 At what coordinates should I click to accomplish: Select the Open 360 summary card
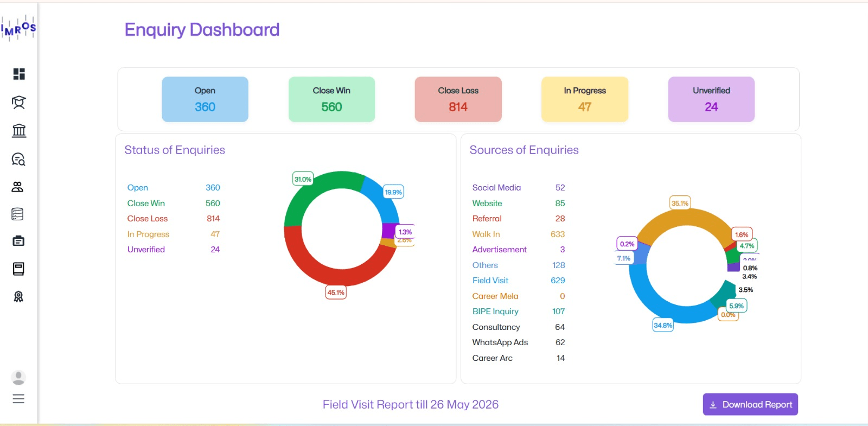tap(205, 99)
